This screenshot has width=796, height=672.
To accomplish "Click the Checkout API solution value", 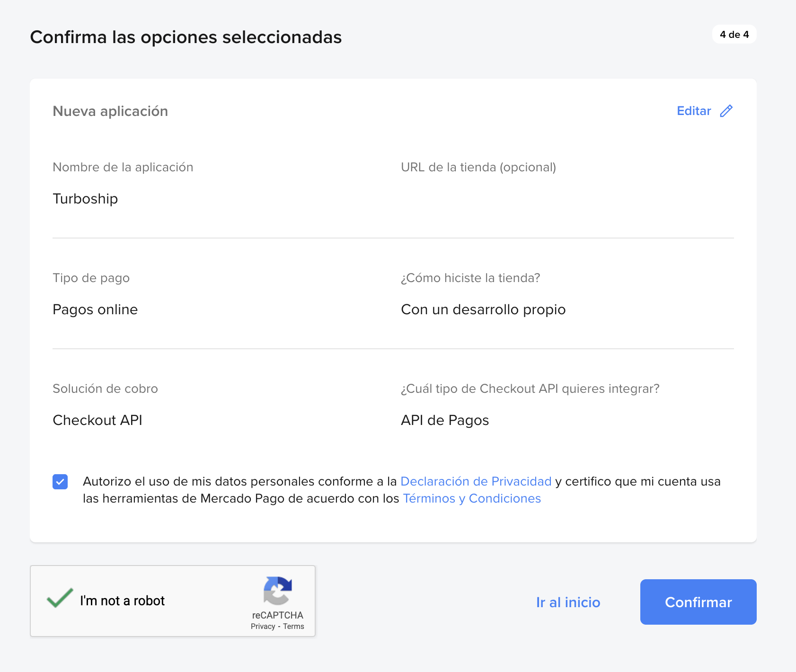I will click(97, 420).
